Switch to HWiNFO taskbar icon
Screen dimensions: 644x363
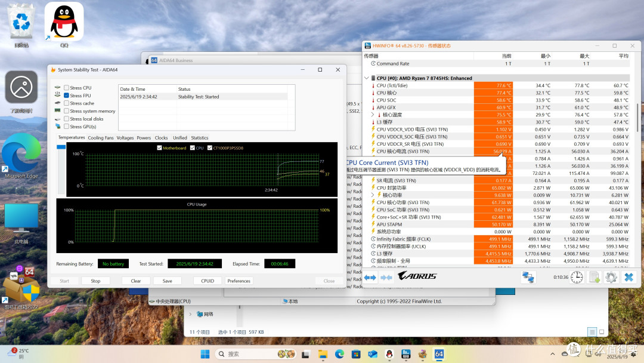(406, 354)
